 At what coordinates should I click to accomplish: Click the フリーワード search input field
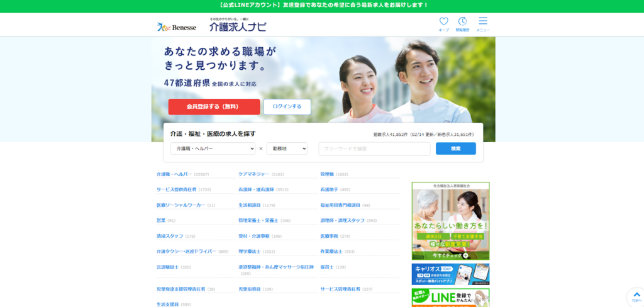click(x=374, y=148)
